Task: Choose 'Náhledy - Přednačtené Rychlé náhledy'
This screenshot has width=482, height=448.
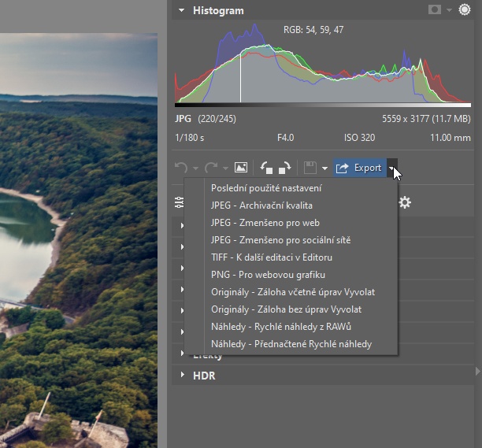Action: coord(291,344)
